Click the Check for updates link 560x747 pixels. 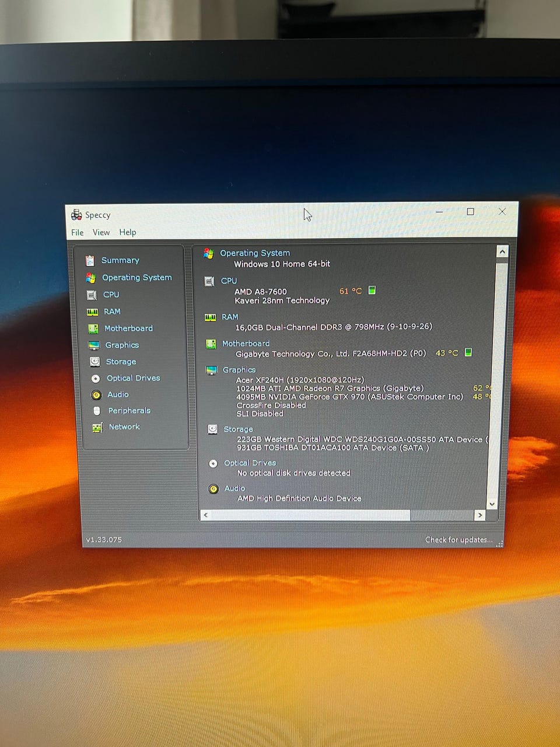[459, 540]
